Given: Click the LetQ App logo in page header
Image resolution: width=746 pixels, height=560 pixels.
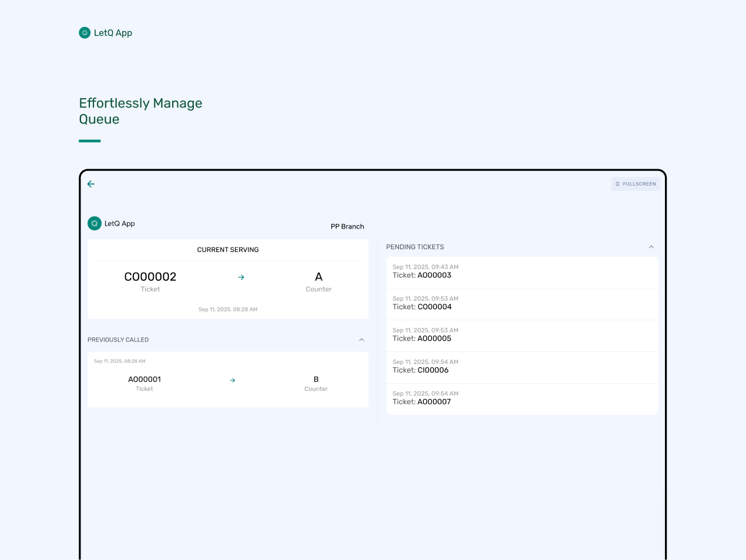Looking at the screenshot, I should point(106,33).
